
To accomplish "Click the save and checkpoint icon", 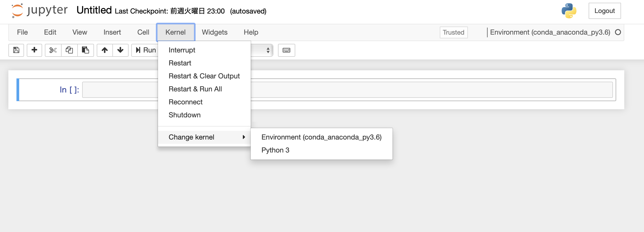I will 16,50.
